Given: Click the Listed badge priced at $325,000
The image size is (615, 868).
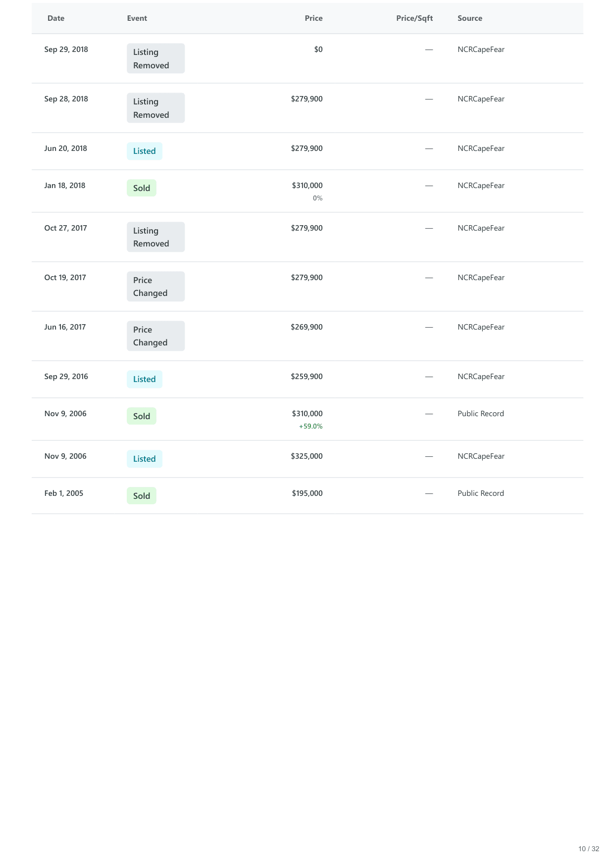Looking at the screenshot, I should click(144, 459).
